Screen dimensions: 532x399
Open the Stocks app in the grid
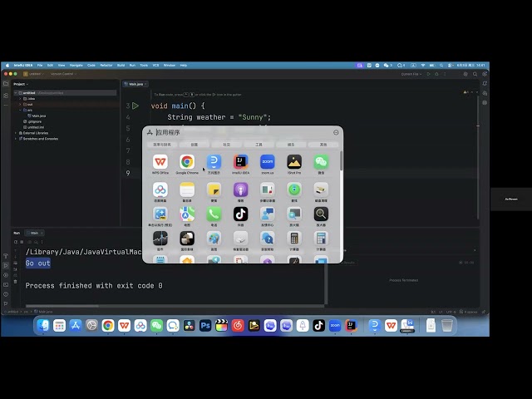(160, 239)
